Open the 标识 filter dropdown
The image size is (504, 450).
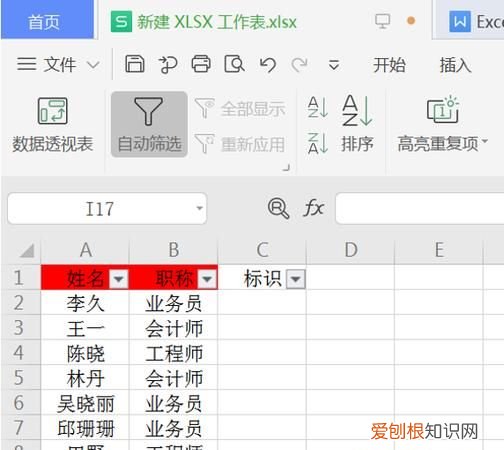296,279
